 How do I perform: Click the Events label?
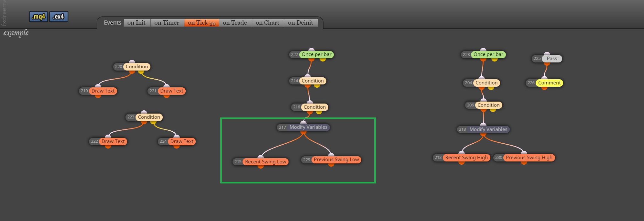pos(112,23)
